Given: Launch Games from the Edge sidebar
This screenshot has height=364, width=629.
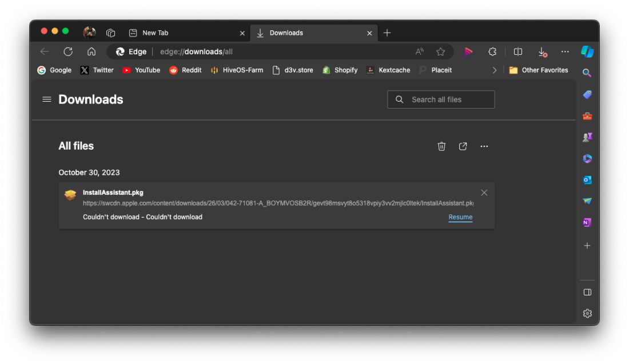Looking at the screenshot, I should coord(587,137).
